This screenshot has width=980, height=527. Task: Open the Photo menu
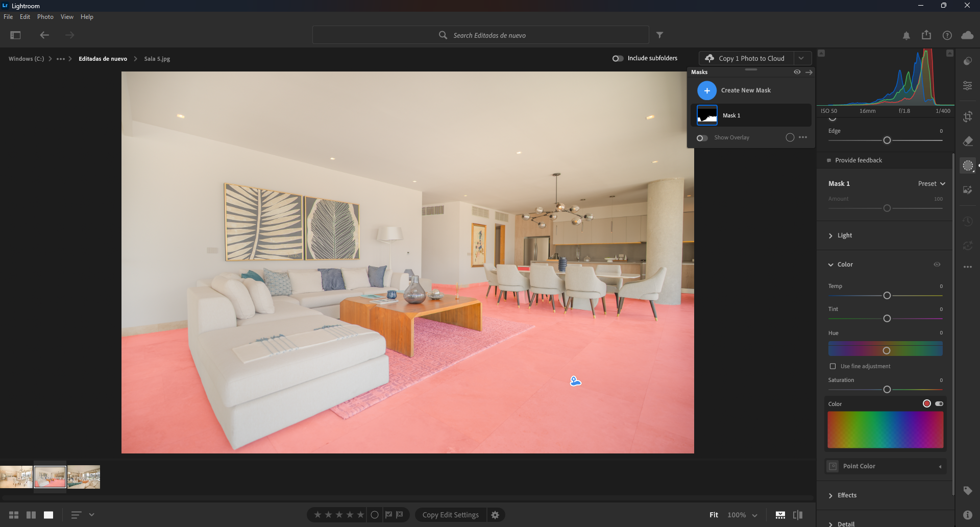[45, 17]
